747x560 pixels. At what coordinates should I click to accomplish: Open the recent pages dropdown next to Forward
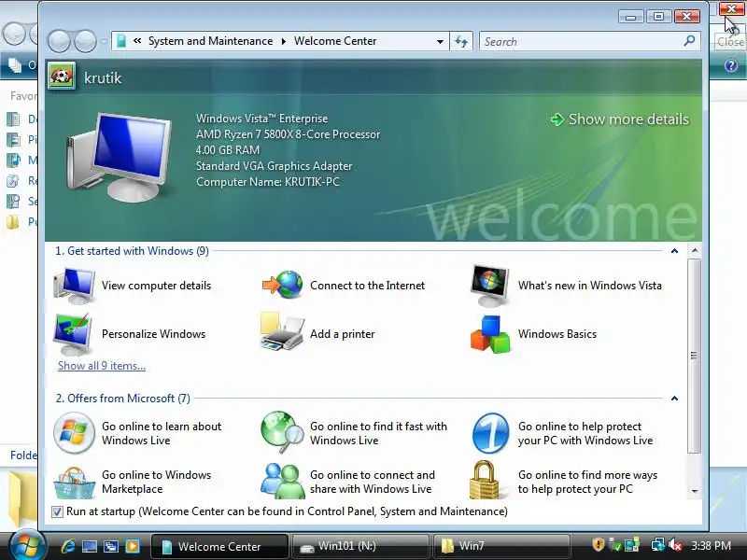104,41
